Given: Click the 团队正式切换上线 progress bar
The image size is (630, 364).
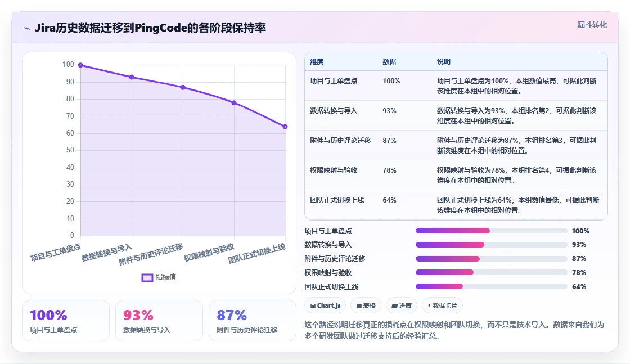Looking at the screenshot, I should [492, 286].
